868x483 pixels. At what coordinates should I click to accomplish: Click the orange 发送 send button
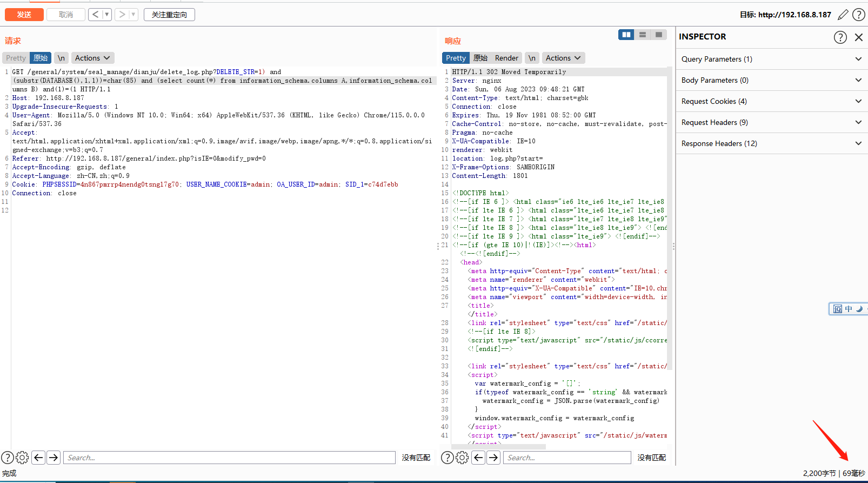point(24,15)
